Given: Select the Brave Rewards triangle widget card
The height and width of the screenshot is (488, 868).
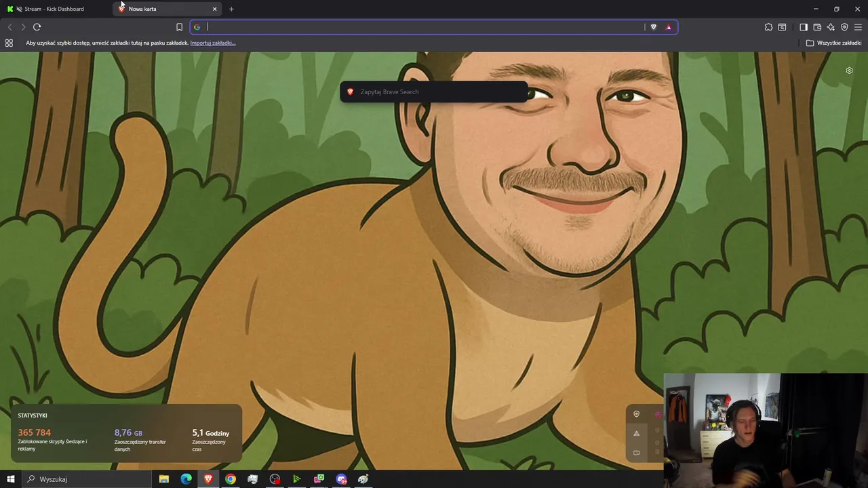Looking at the screenshot, I should click(x=636, y=433).
